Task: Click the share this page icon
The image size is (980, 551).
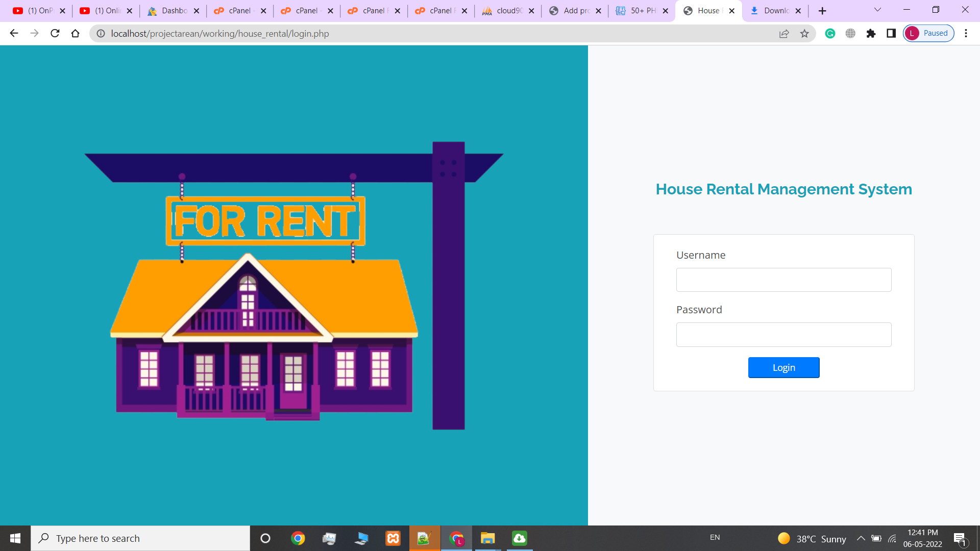Action: pyautogui.click(x=784, y=33)
